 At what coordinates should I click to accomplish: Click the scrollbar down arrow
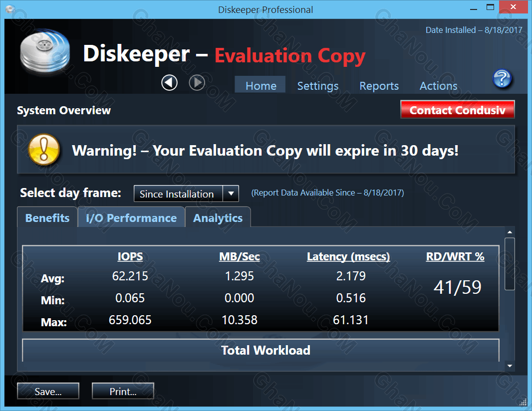pos(510,366)
